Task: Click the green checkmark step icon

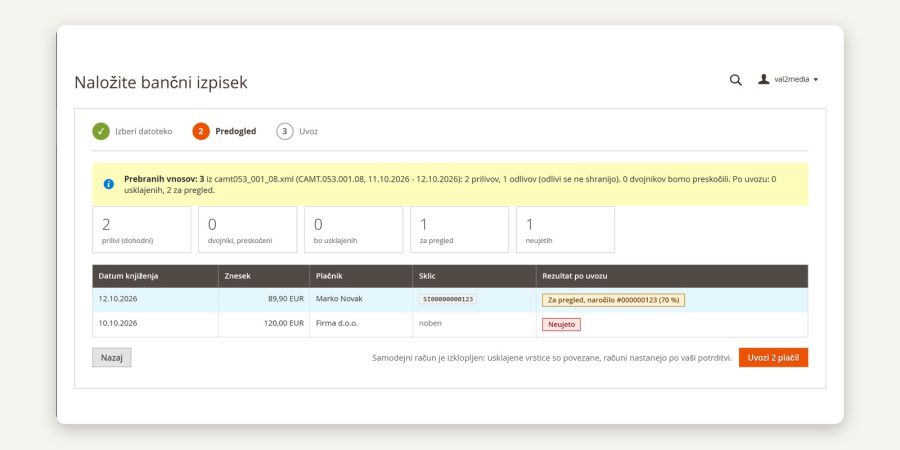Action: click(101, 131)
